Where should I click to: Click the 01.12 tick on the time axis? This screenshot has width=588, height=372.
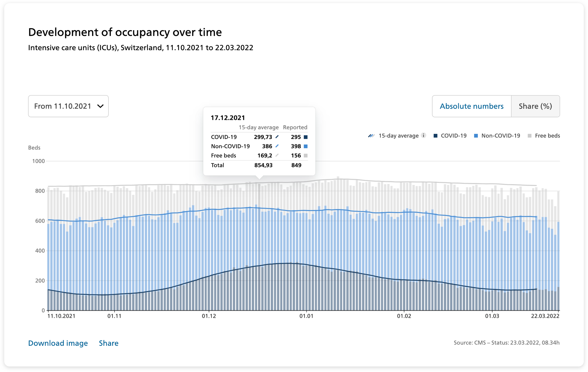(209, 316)
